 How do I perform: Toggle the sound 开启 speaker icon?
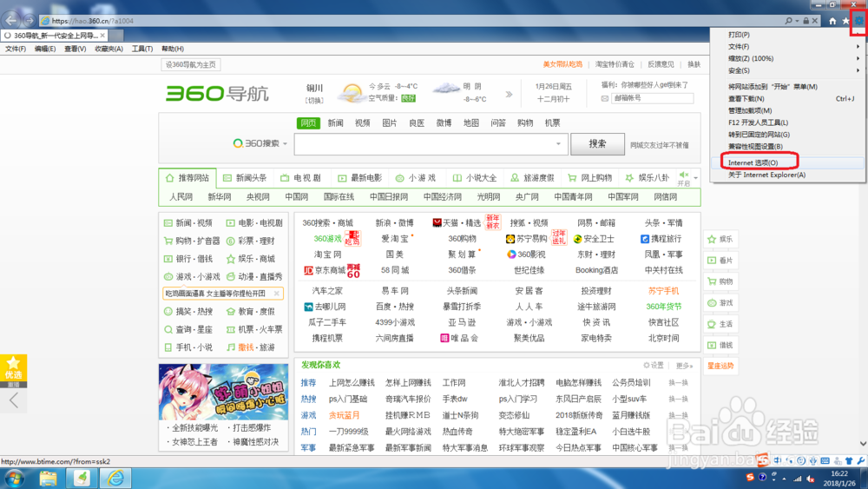[684, 175]
